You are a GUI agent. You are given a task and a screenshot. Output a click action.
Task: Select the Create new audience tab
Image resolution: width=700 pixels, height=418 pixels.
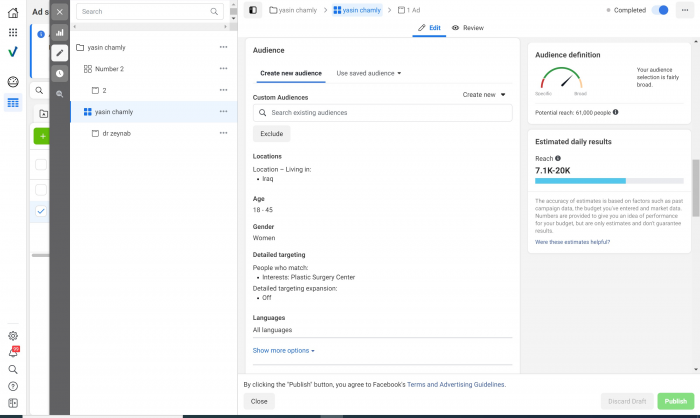click(x=291, y=73)
